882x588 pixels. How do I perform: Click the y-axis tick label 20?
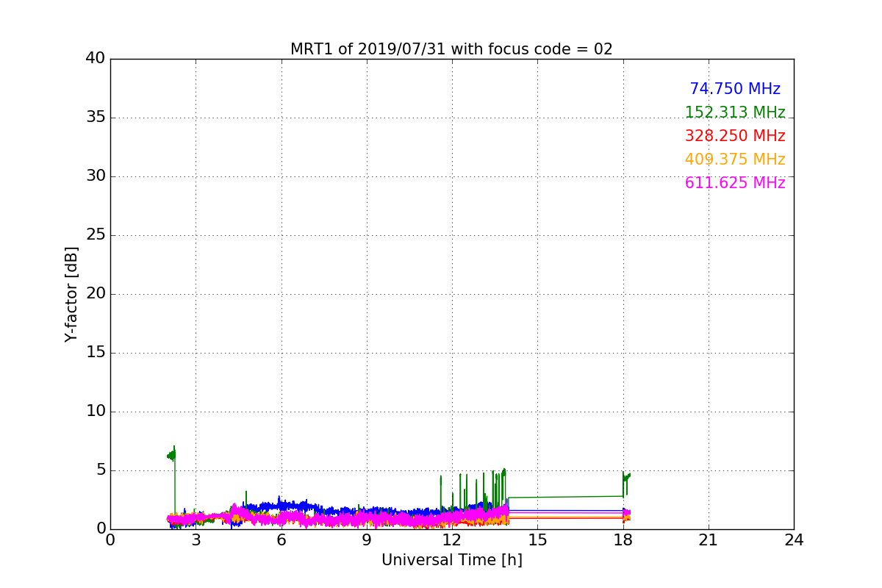pos(96,294)
